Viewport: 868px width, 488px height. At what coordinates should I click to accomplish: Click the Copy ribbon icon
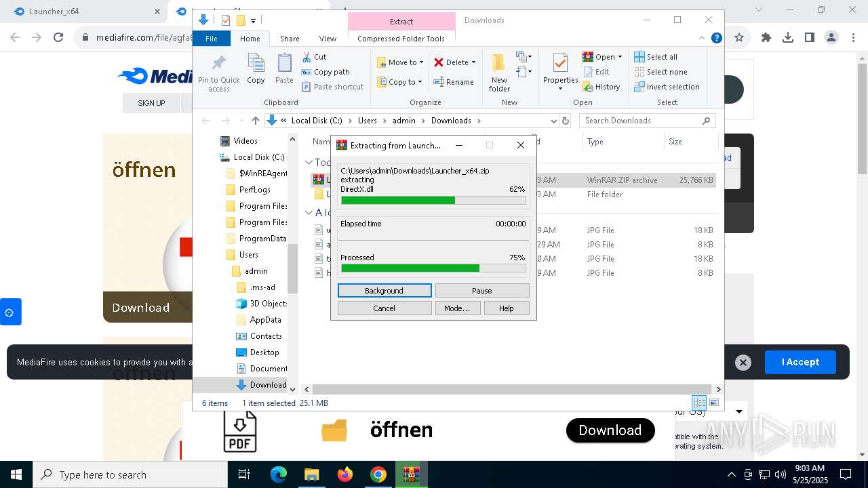pyautogui.click(x=256, y=69)
